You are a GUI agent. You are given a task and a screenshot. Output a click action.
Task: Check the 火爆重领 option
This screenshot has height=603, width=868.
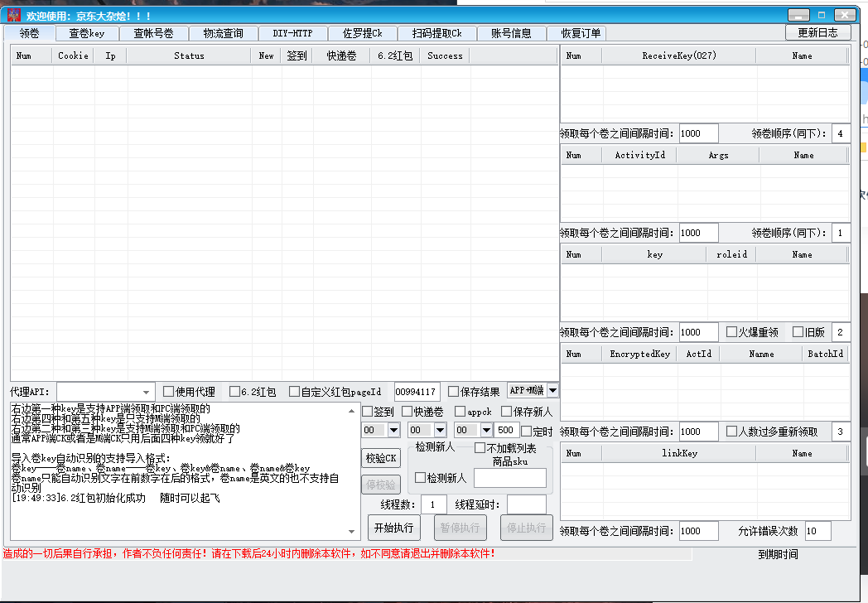coord(732,332)
